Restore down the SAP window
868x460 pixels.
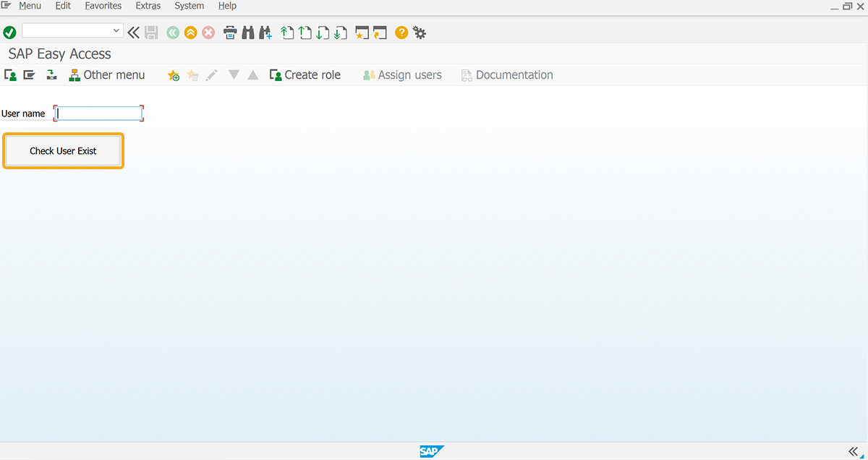pyautogui.click(x=848, y=6)
